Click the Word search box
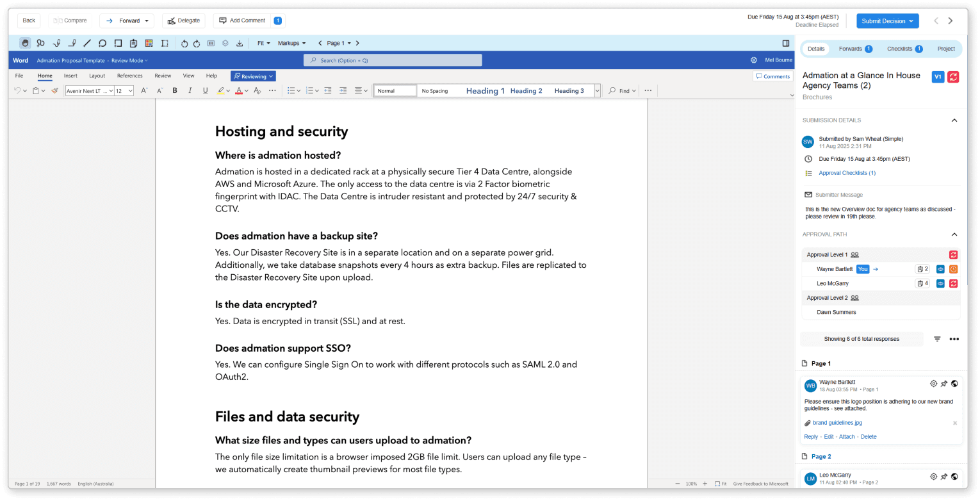This screenshot has height=501, width=980. pos(392,60)
